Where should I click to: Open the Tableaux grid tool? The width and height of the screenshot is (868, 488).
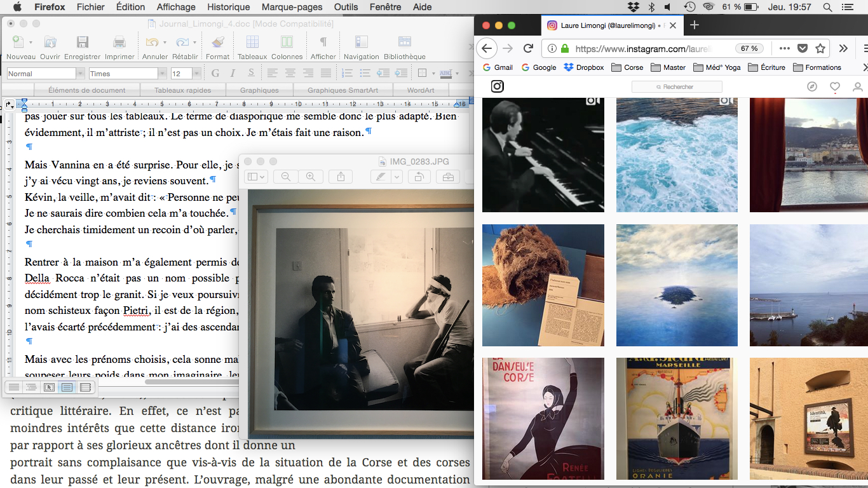tap(252, 43)
